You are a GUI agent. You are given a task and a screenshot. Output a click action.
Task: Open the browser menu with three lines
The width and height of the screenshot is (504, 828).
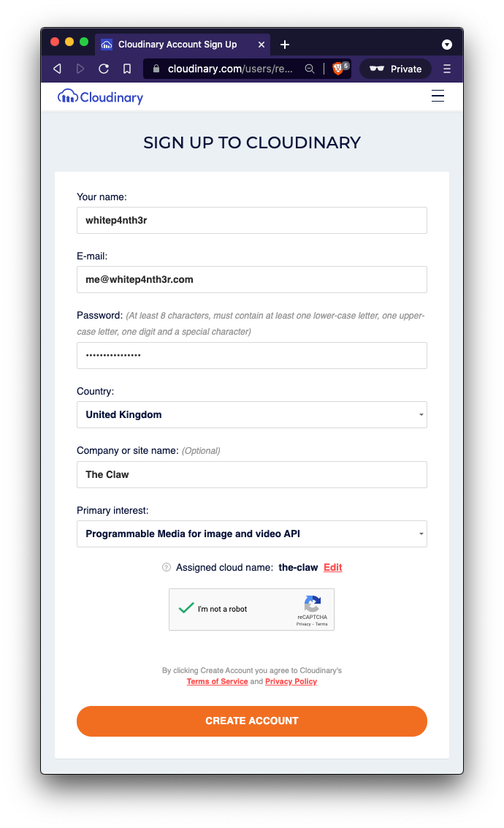446,68
